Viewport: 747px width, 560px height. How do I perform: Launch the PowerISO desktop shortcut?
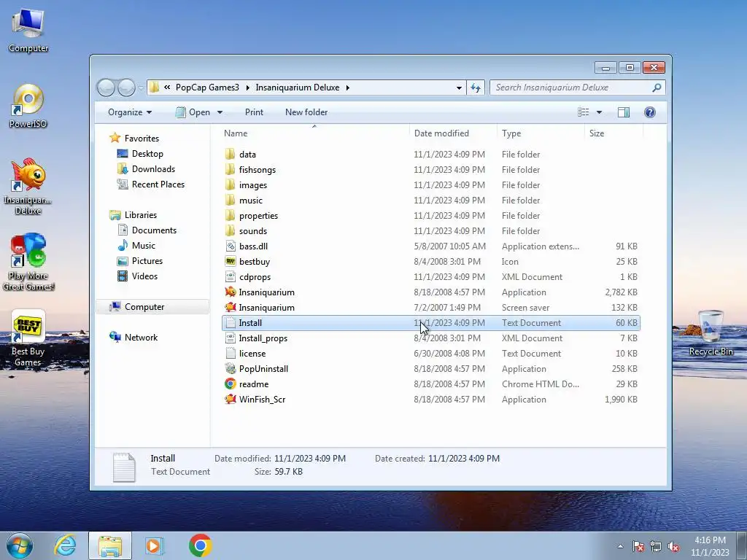coord(28,106)
